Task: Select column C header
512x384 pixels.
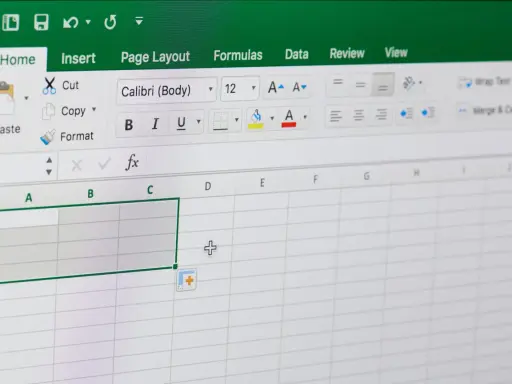Action: click(150, 190)
